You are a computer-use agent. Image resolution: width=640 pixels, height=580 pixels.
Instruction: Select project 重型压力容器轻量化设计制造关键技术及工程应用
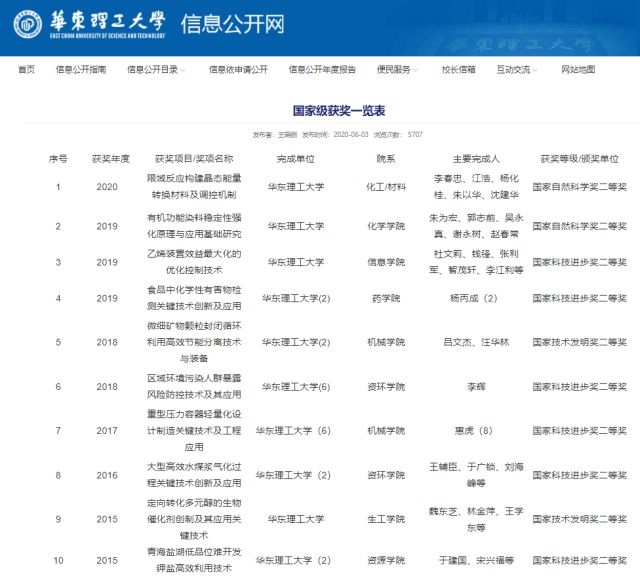194,430
